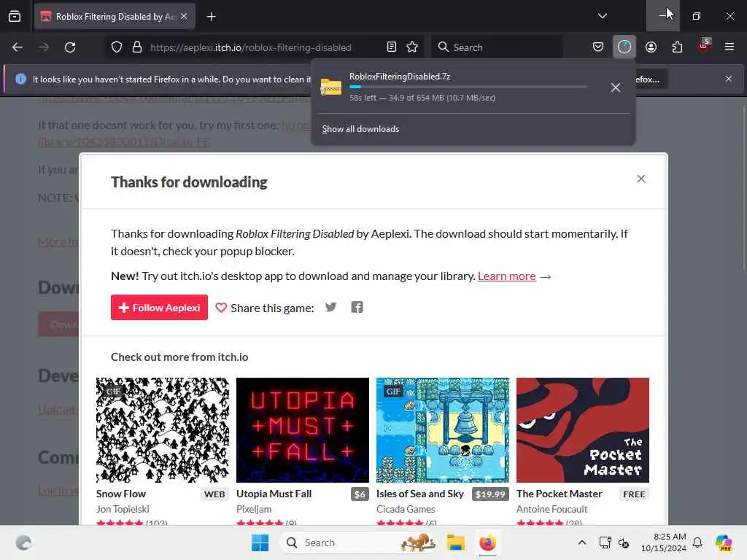Screen dimensions: 747x560
Task: Open the Utopia Must Fall thumbnail
Action: (x=303, y=430)
